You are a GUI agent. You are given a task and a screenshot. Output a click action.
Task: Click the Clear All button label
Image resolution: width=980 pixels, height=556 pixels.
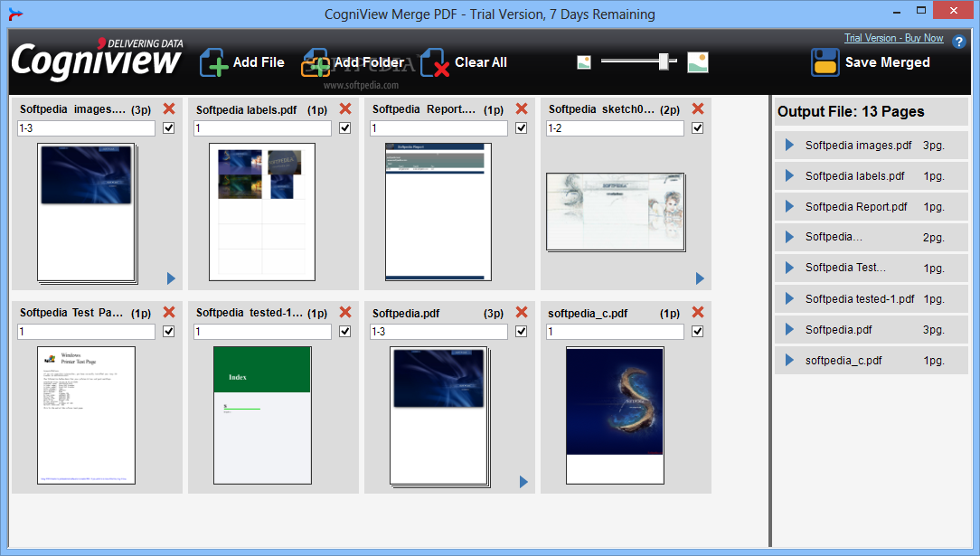(481, 62)
